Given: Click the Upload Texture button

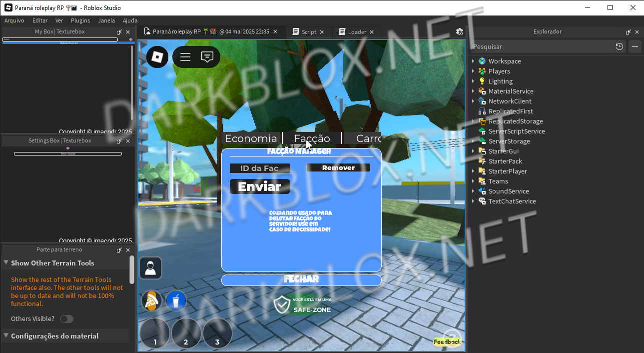Looking at the screenshot, I should [x=69, y=43].
